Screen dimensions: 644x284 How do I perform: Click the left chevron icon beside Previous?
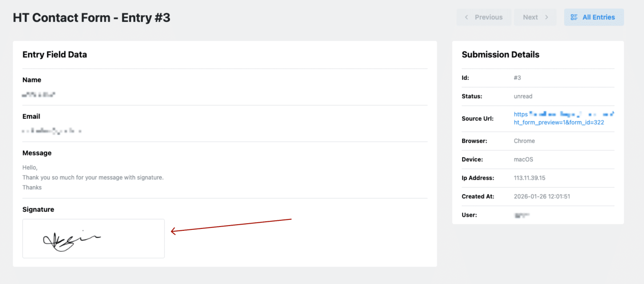point(467,17)
